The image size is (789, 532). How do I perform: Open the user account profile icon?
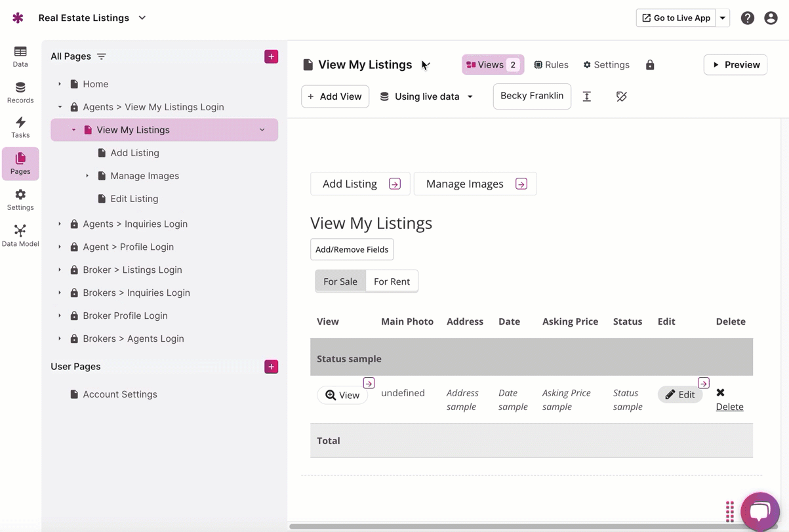click(771, 18)
